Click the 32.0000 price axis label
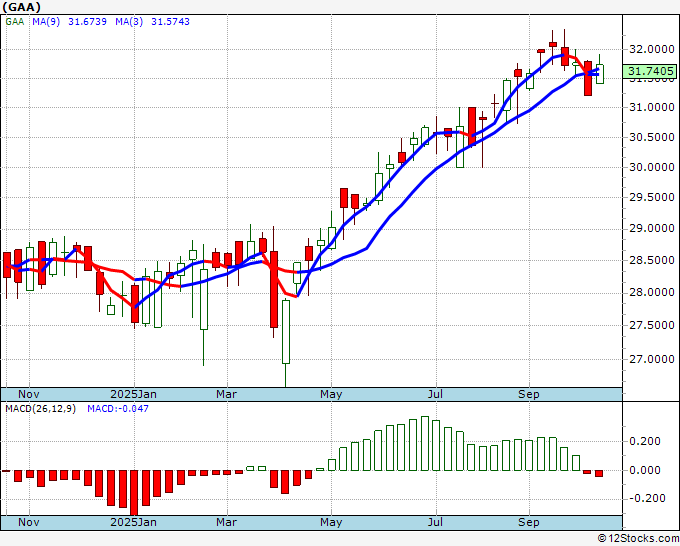680x546 pixels. [651, 49]
